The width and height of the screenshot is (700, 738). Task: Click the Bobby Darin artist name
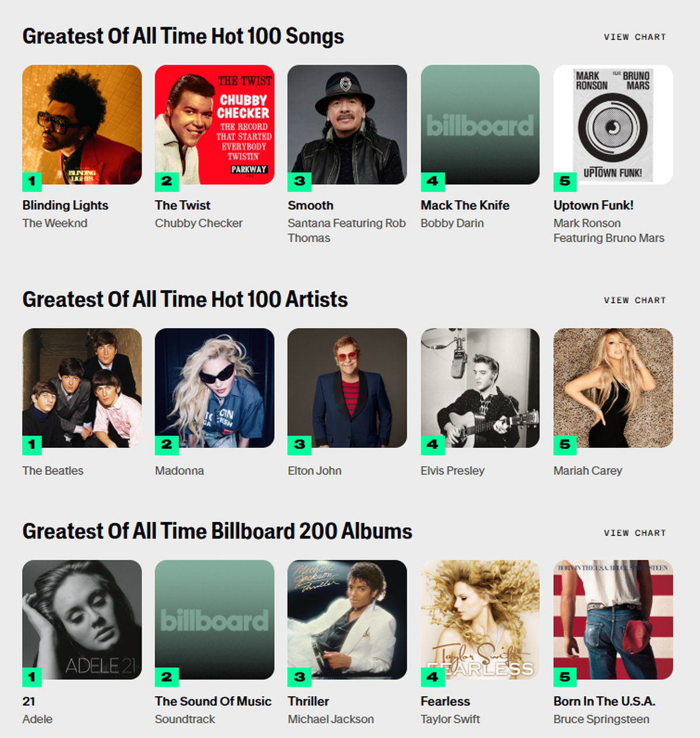(x=452, y=223)
